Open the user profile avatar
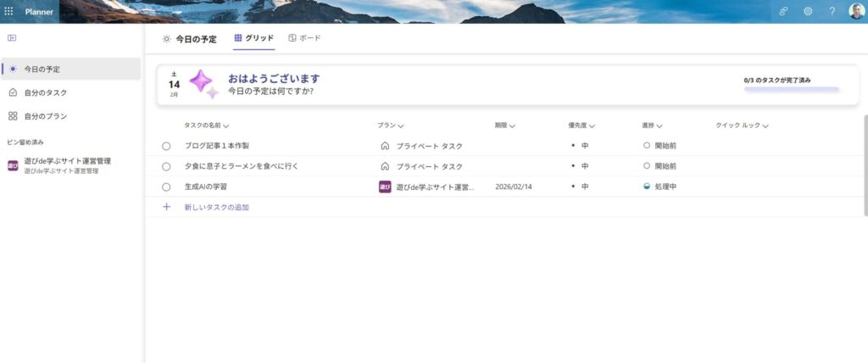Screen dimensions: 868x363 click(856, 11)
